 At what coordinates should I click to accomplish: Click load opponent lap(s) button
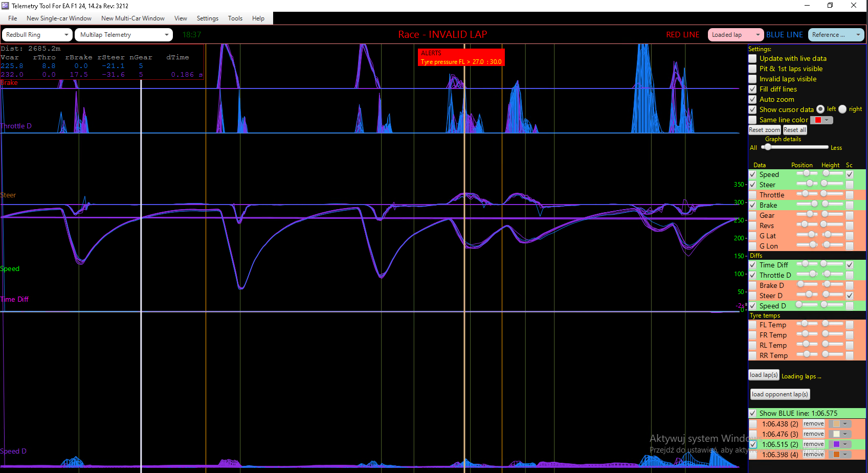pos(780,394)
